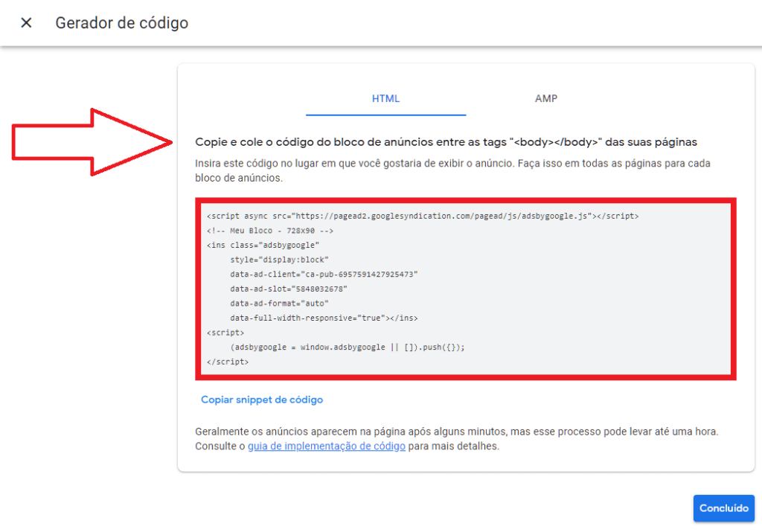Open the guia de implementação de código link
The width and height of the screenshot is (762, 532).
pyautogui.click(x=327, y=446)
